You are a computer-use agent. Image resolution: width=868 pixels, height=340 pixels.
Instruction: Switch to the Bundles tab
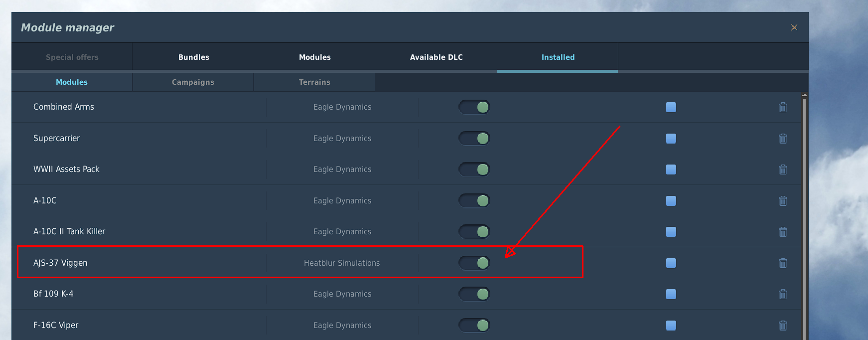coord(194,57)
